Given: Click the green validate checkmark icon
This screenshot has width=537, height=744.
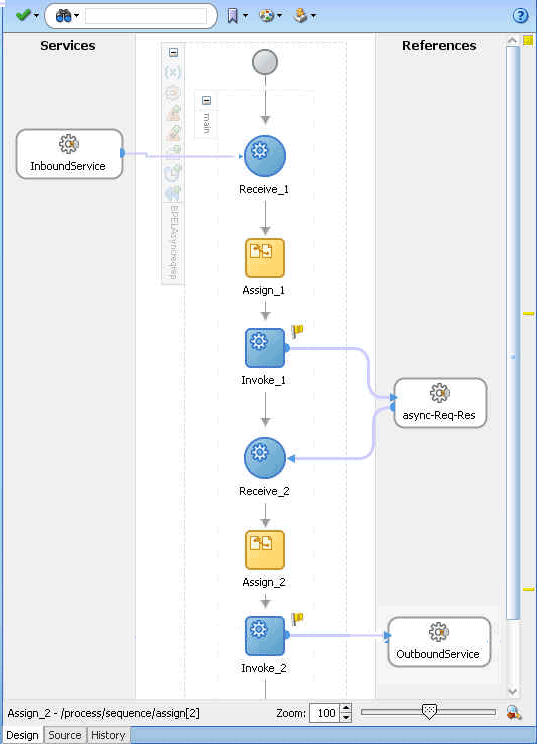Looking at the screenshot, I should point(22,15).
